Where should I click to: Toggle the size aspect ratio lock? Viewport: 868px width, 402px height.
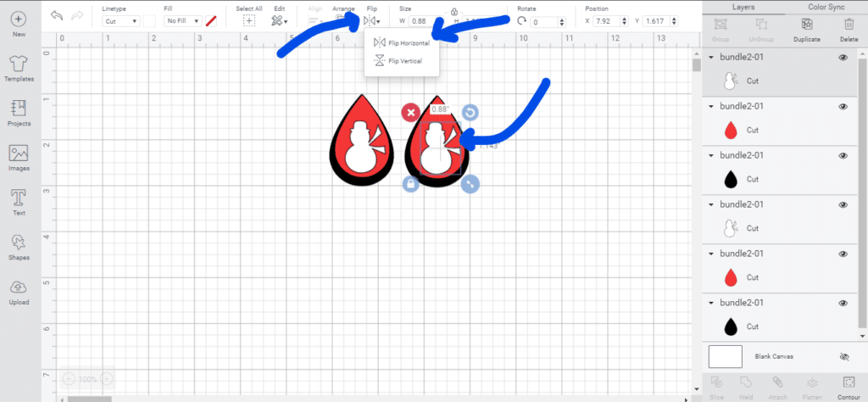454,11
